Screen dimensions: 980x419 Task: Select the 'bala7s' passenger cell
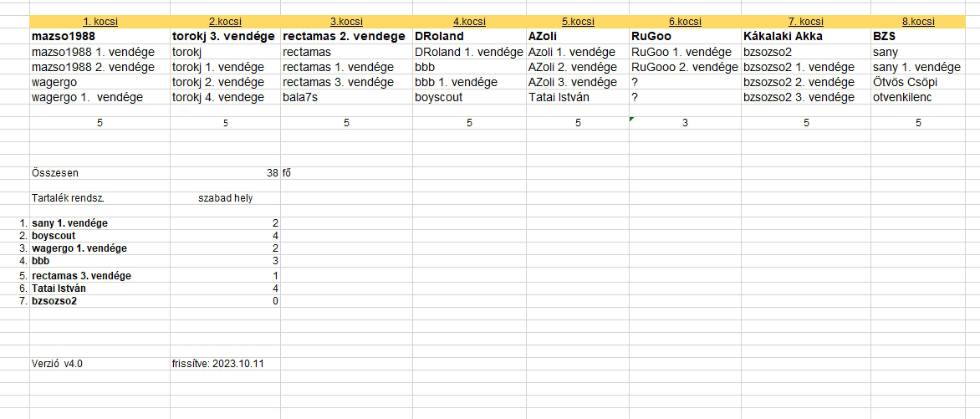click(347, 97)
